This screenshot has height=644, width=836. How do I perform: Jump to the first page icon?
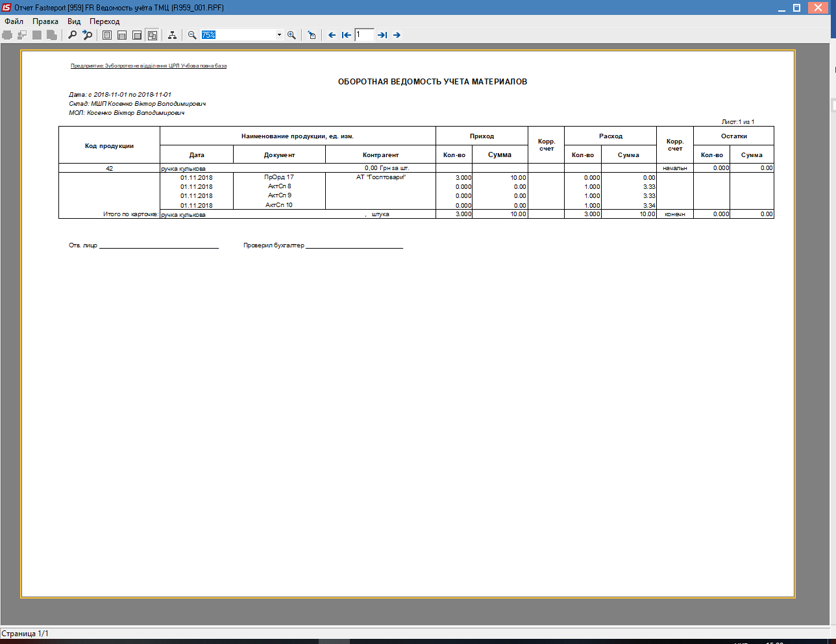point(347,35)
